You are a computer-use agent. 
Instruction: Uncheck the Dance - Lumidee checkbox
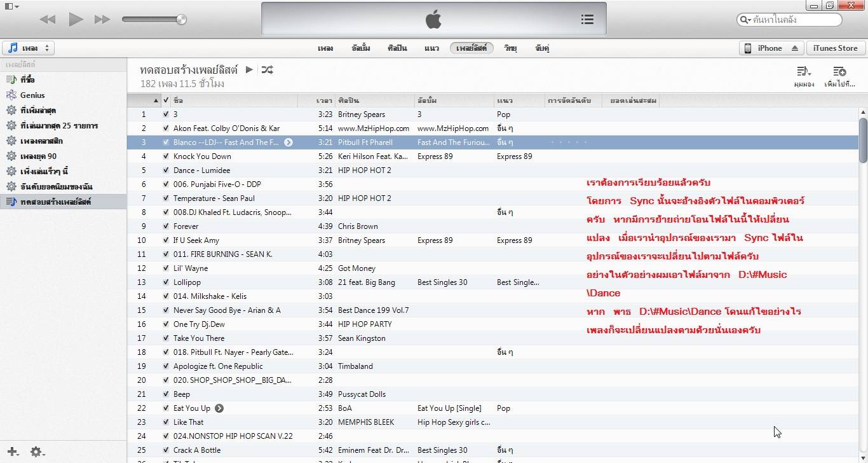[166, 170]
